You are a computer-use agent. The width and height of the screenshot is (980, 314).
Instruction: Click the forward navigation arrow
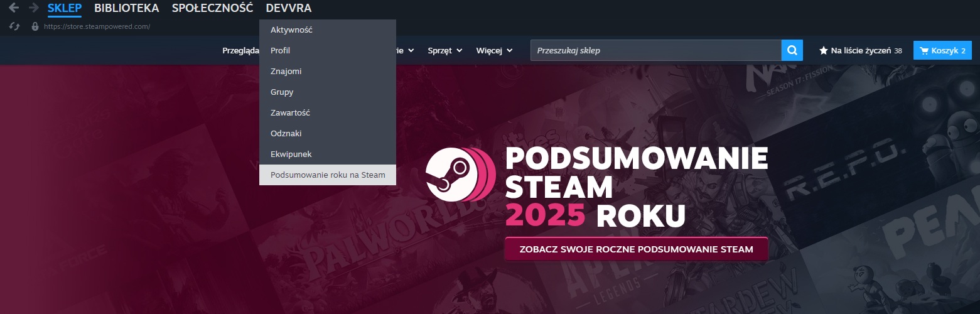(x=34, y=8)
